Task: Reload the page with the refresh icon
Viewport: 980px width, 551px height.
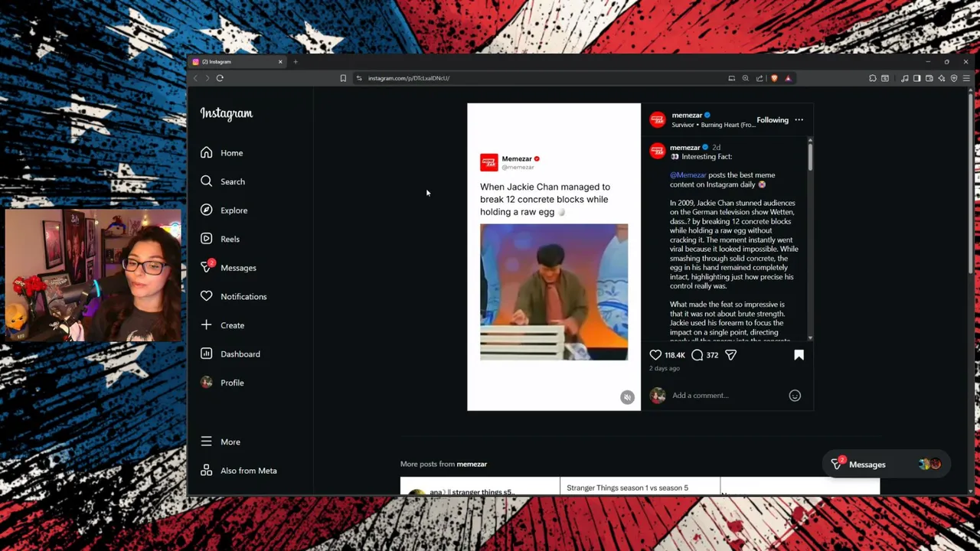Action: tap(220, 78)
